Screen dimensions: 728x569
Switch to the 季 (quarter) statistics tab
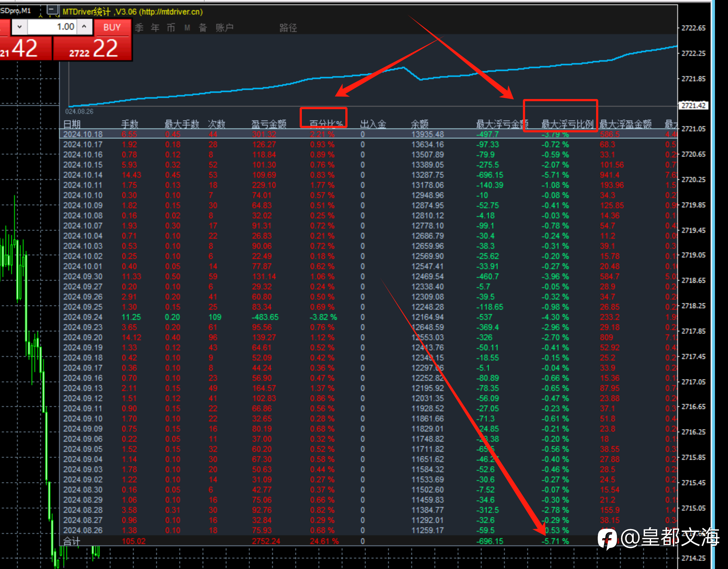tap(139, 28)
